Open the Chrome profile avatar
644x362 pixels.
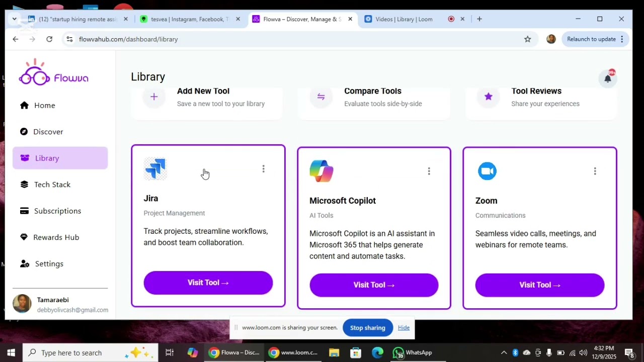click(x=551, y=39)
